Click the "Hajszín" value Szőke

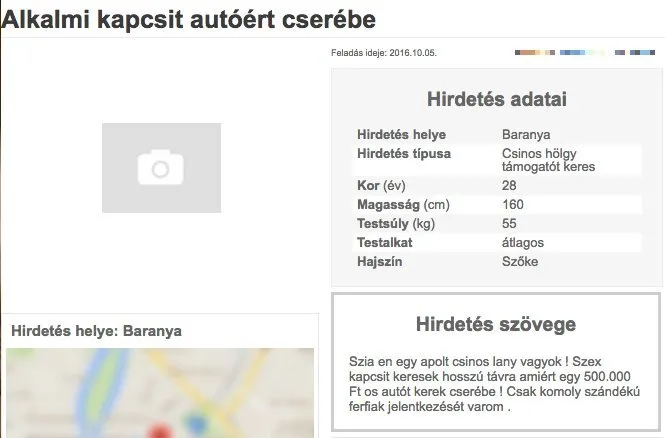point(520,262)
